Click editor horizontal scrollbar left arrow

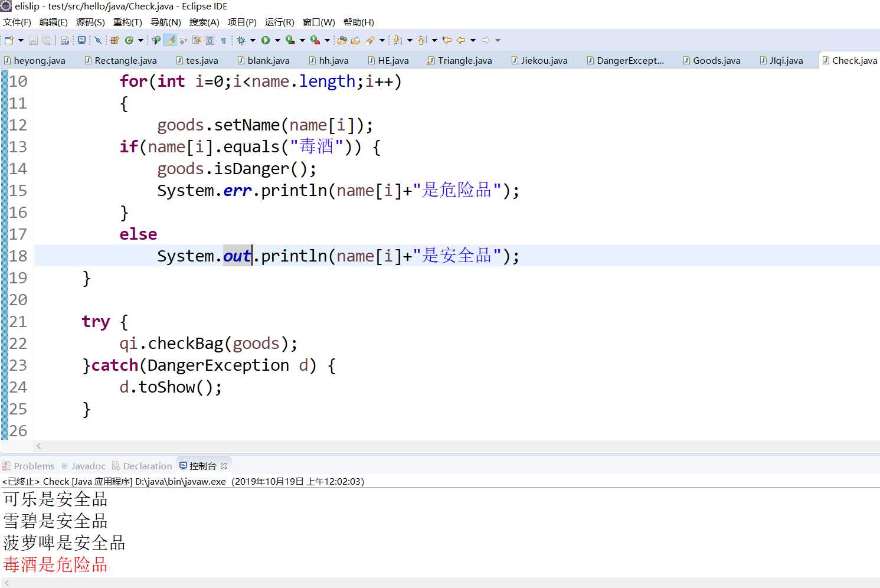coord(39,446)
